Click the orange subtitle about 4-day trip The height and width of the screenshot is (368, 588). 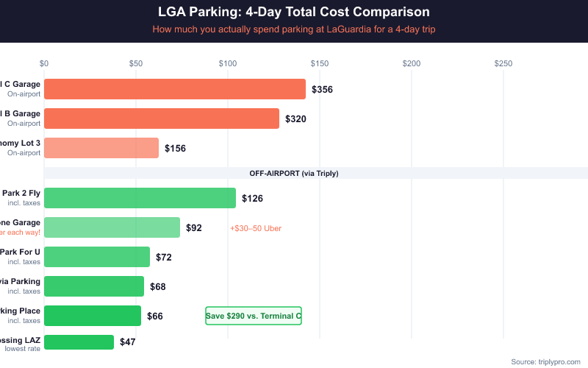[x=294, y=29]
